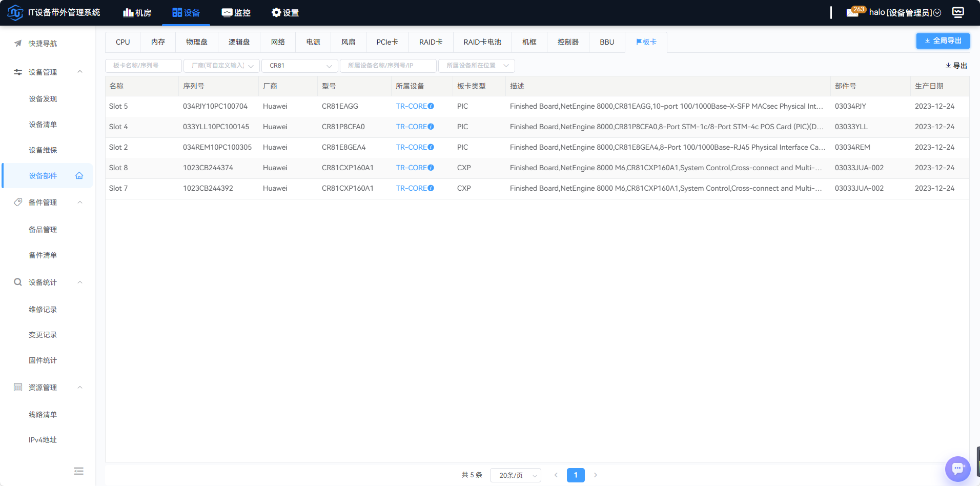Click info icon next to TR-CORE in Slot 8 row
Viewport: 980px width, 486px height.
(431, 168)
